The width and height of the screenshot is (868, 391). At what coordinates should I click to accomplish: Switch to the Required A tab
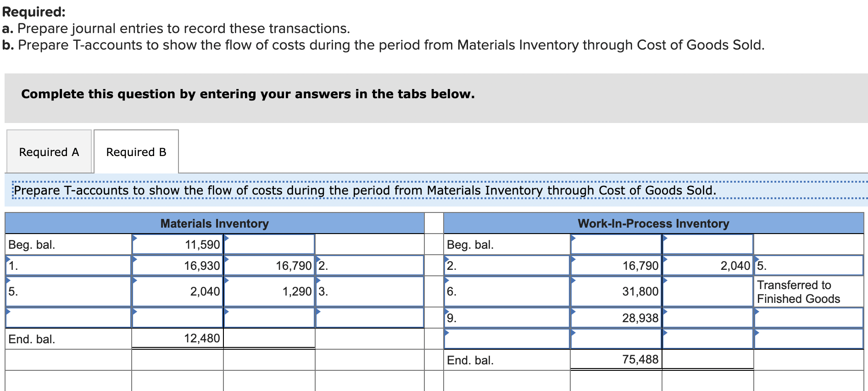[x=49, y=151]
